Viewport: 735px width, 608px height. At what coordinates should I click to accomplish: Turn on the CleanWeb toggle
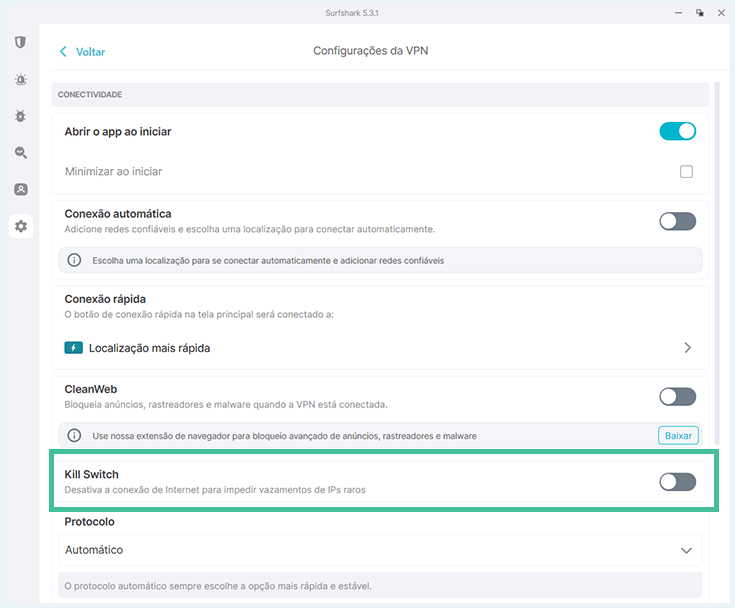[x=677, y=397]
